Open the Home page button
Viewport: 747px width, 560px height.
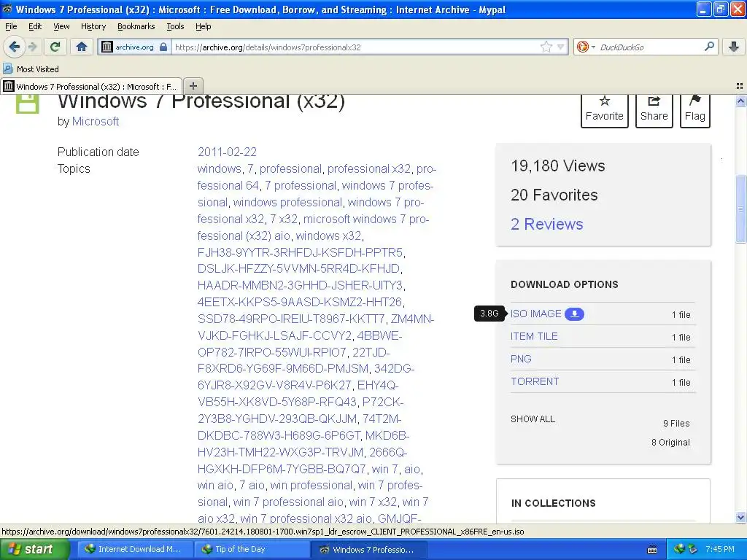82,47
